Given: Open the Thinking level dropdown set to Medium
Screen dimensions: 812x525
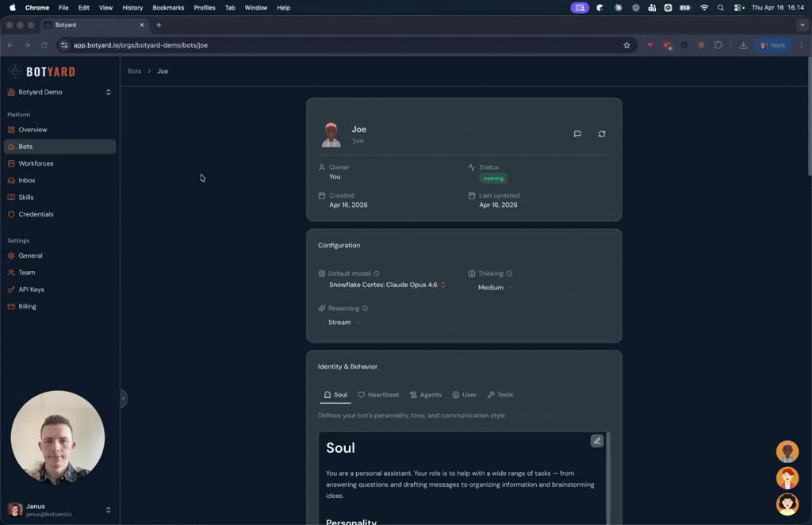Looking at the screenshot, I should point(495,287).
